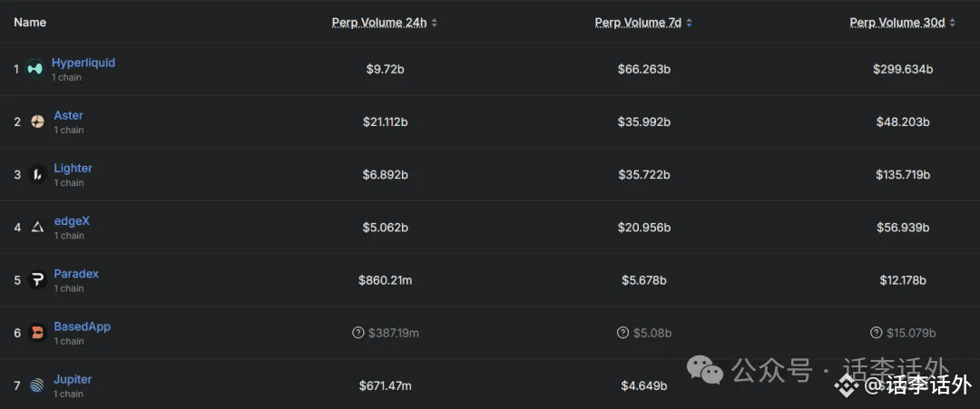The image size is (980, 409).
Task: Select the Perp Volume 24h column header
Action: 379,23
